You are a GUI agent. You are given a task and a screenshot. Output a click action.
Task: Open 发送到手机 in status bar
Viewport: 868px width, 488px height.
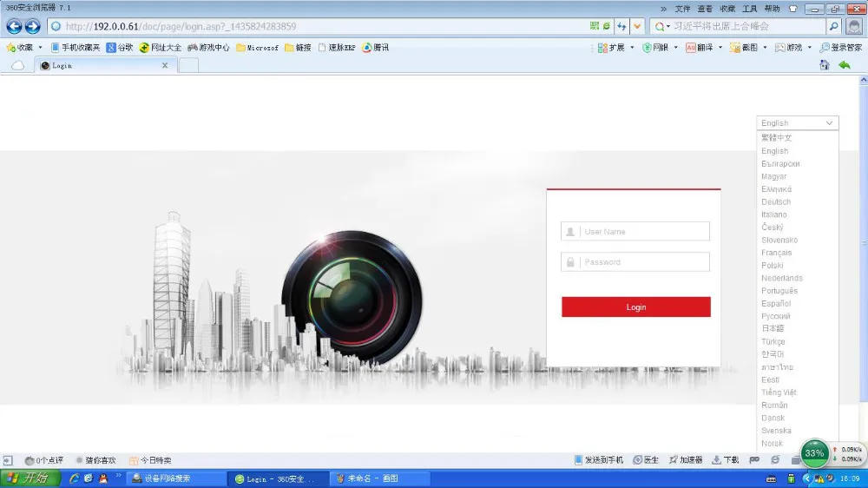pos(598,459)
